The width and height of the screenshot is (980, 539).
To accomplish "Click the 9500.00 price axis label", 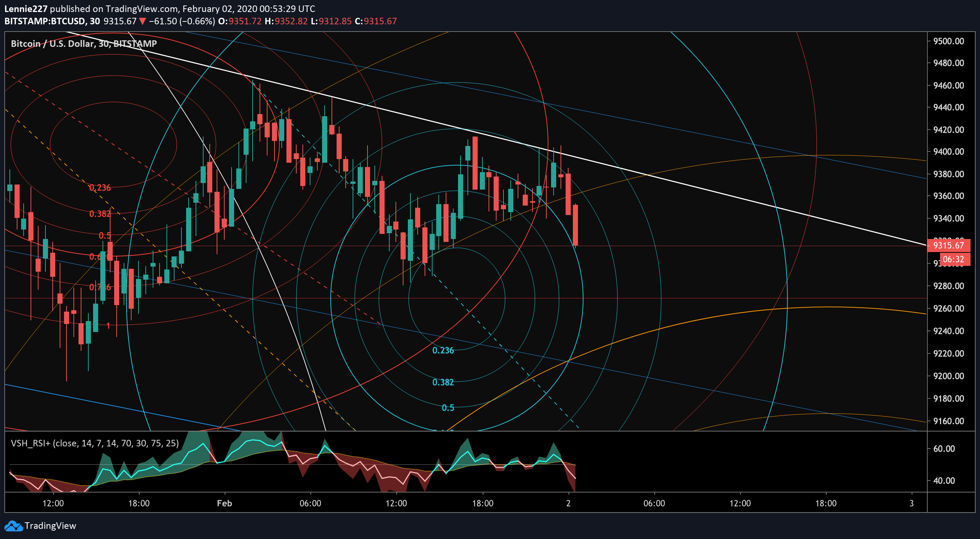I will point(949,41).
